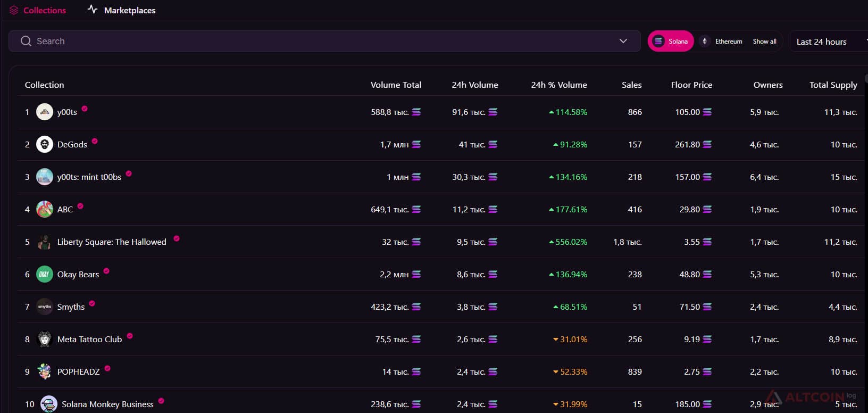Expand the search bar dropdown chevron
Viewport: 868px width, 413px height.
[623, 41]
